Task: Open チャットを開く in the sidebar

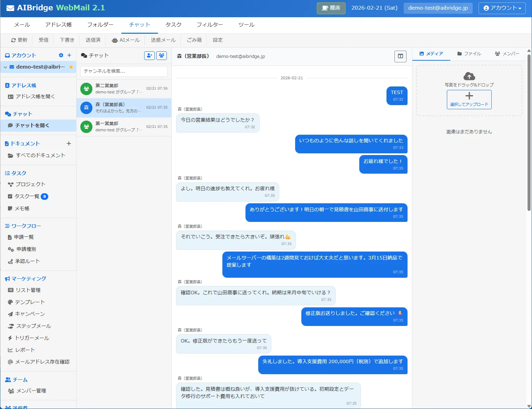Action: 35,125
